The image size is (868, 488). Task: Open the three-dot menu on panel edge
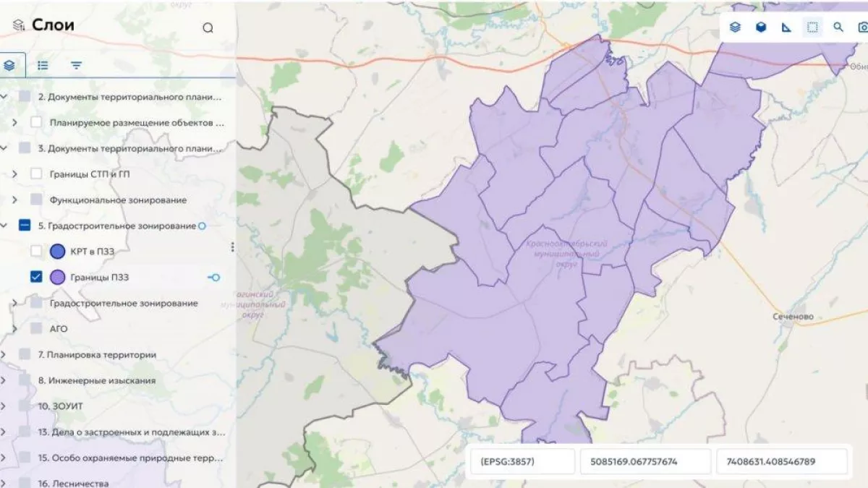pyautogui.click(x=232, y=247)
